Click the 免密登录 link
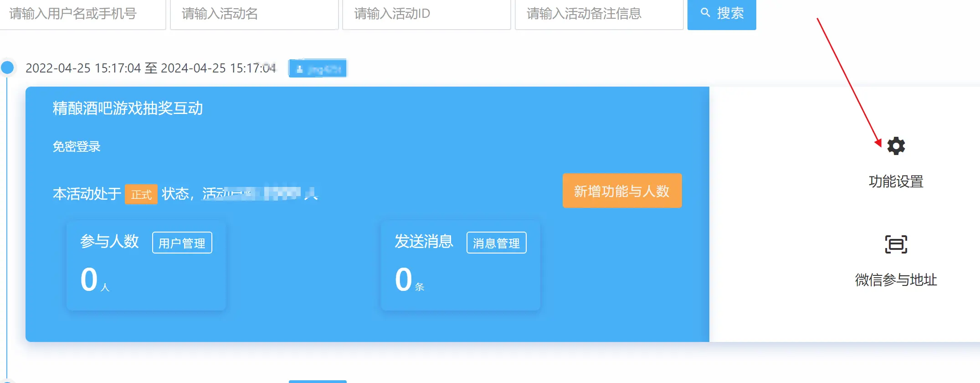 coord(77,147)
